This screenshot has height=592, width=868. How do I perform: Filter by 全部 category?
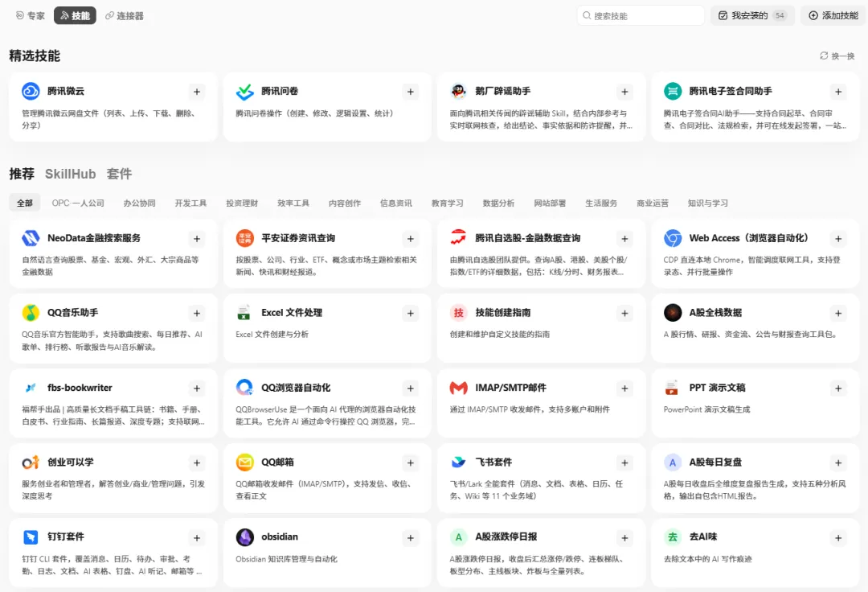(x=24, y=203)
